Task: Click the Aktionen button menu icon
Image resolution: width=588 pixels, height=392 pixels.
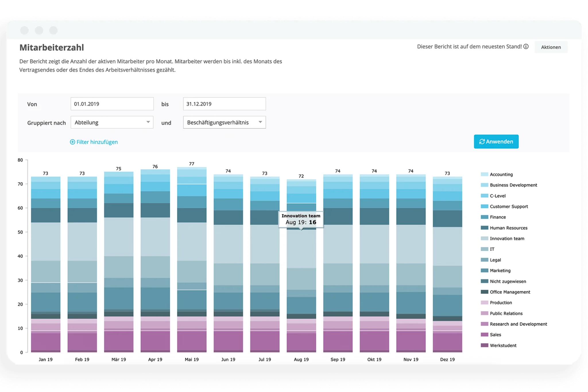Action: (x=551, y=47)
